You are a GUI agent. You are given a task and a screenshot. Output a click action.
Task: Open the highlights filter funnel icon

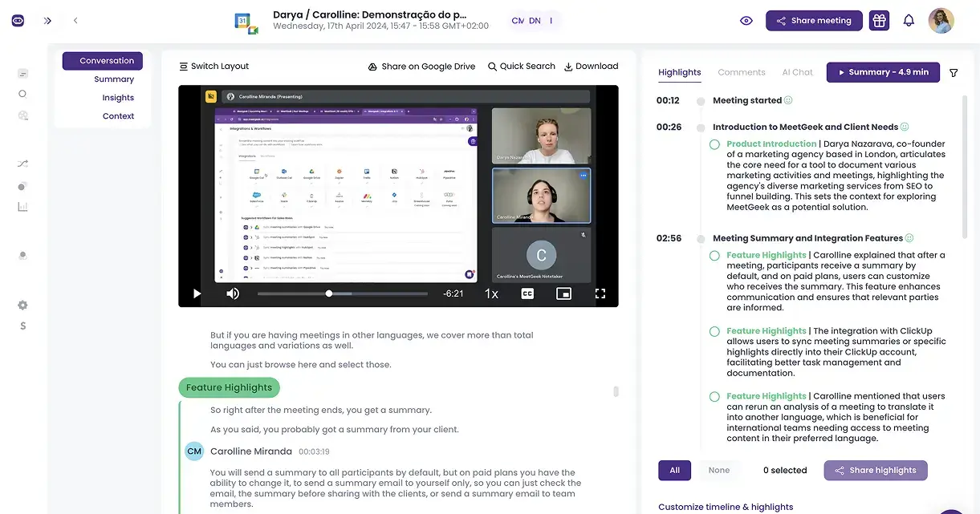(x=954, y=72)
